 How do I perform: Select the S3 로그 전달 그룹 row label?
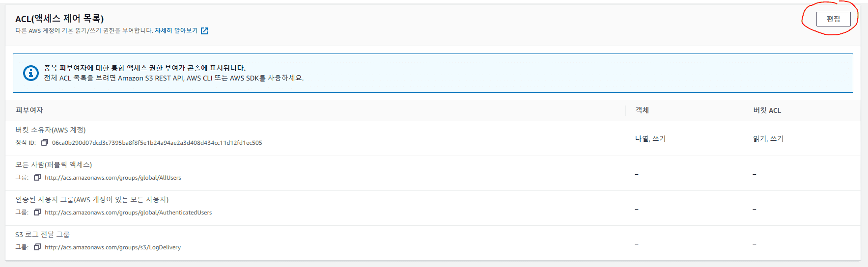click(x=42, y=235)
